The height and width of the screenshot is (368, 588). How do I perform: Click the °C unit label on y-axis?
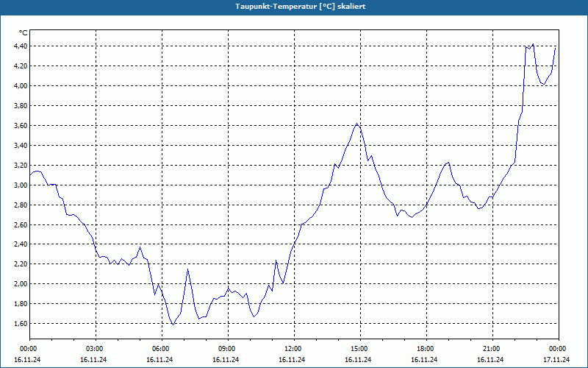[x=24, y=33]
